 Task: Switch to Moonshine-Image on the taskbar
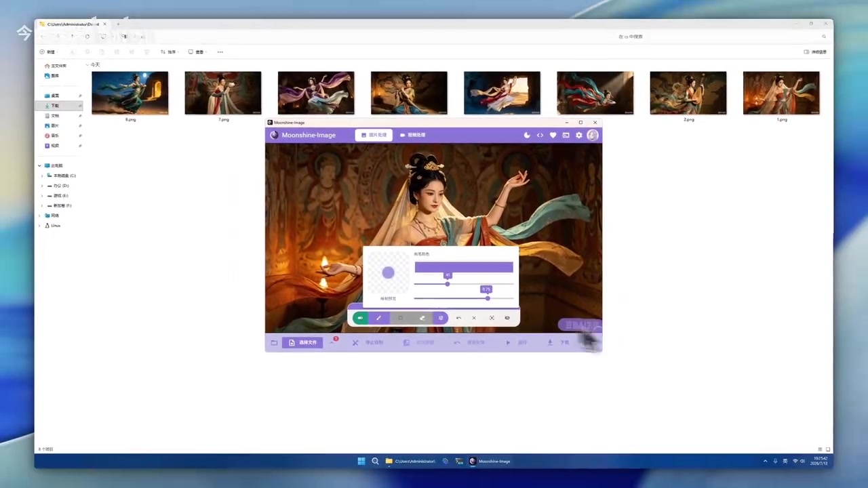click(x=490, y=461)
